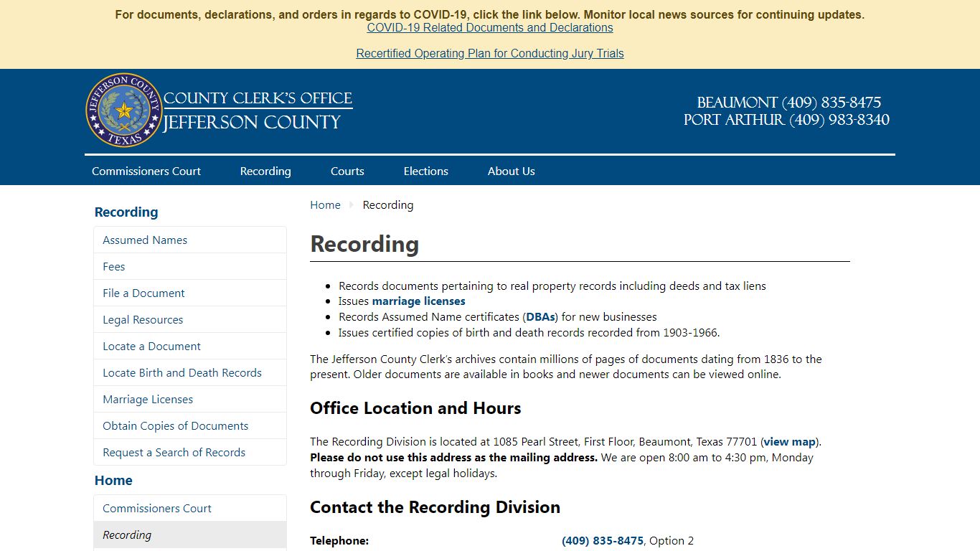Open Locate Birth and Death Records page
980x551 pixels.
click(182, 372)
